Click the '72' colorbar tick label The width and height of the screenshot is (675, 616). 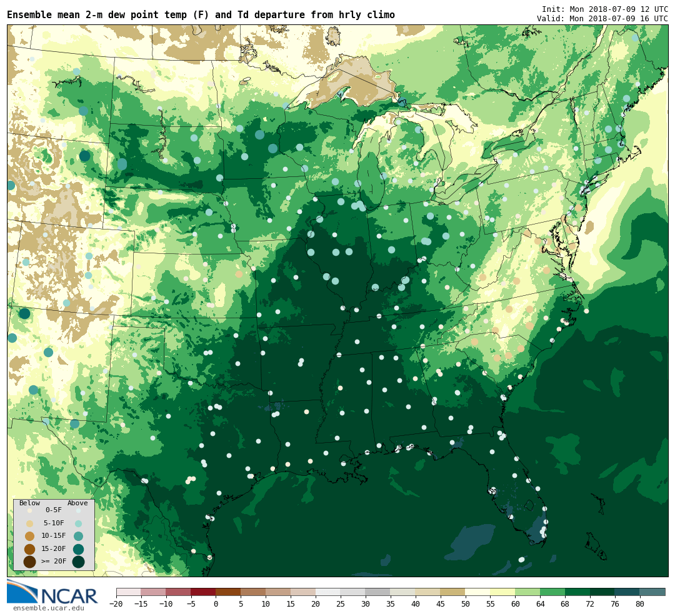pyautogui.click(x=590, y=604)
